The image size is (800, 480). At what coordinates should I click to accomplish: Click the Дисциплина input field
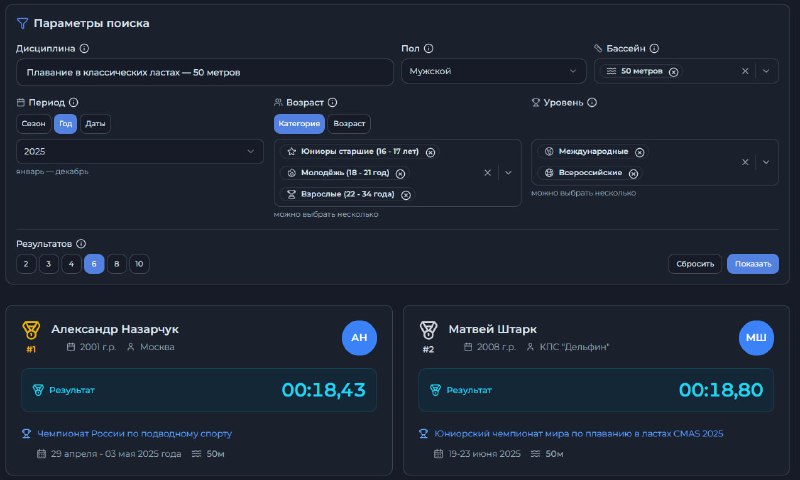[205, 72]
